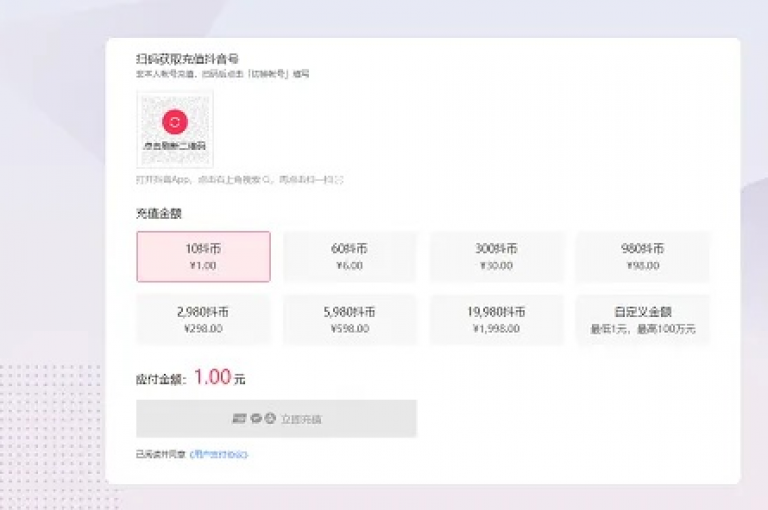
Task: Click the scan instructions text below QR code
Action: 240,180
